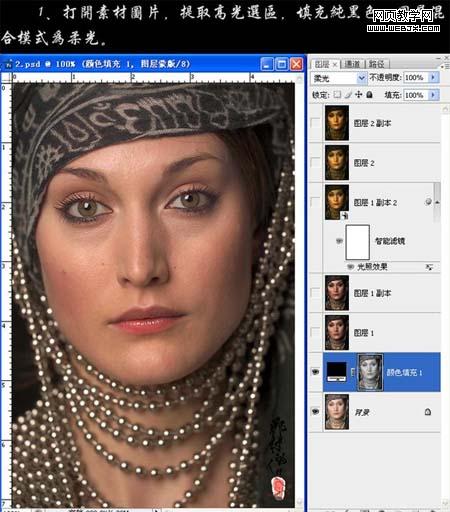Viewport: 450px width, 512px height.
Task: Click the 2.psd document title bar
Action: coord(153,64)
